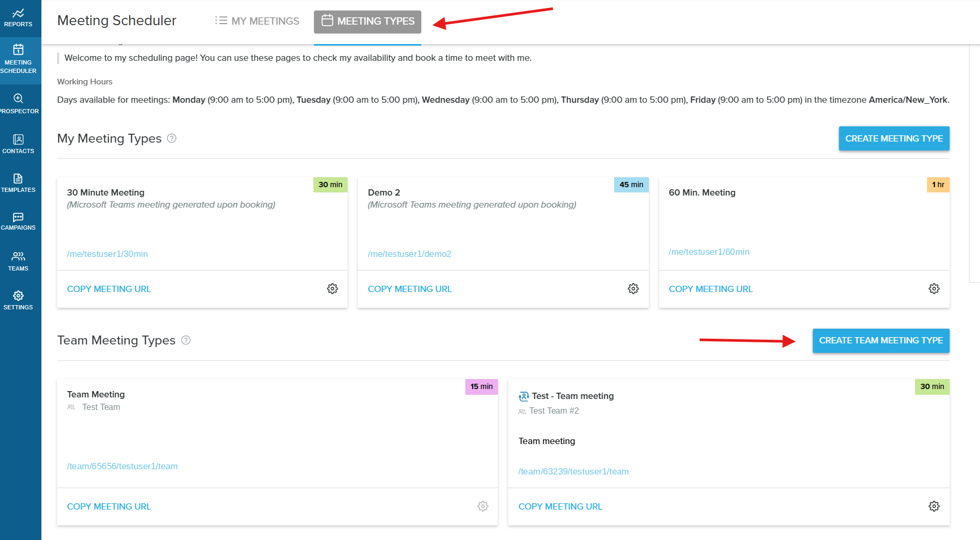Copy meeting URL for 30 Minute Meeting
980x540 pixels.
pos(109,289)
